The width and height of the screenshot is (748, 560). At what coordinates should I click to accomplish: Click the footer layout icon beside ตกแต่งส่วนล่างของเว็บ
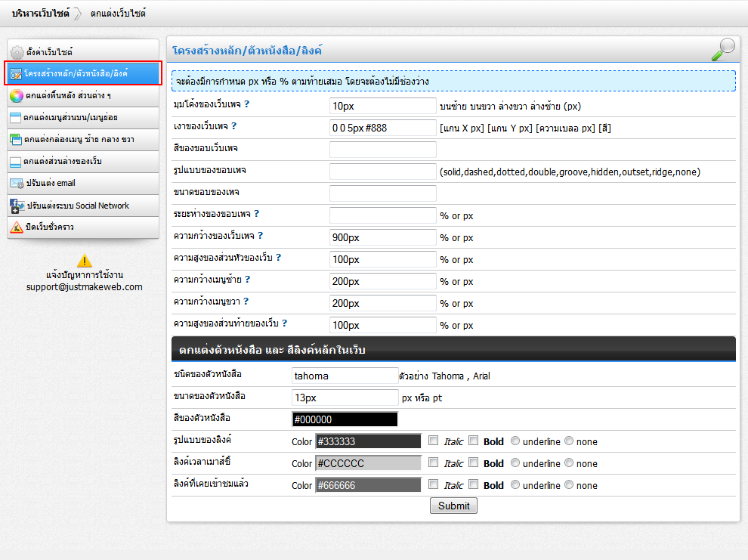click(x=15, y=162)
